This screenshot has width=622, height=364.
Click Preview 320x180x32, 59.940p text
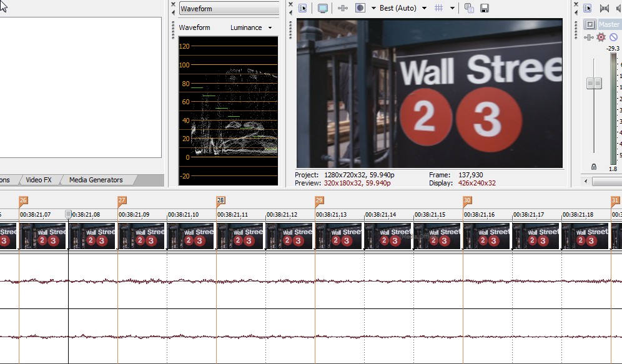(343, 183)
